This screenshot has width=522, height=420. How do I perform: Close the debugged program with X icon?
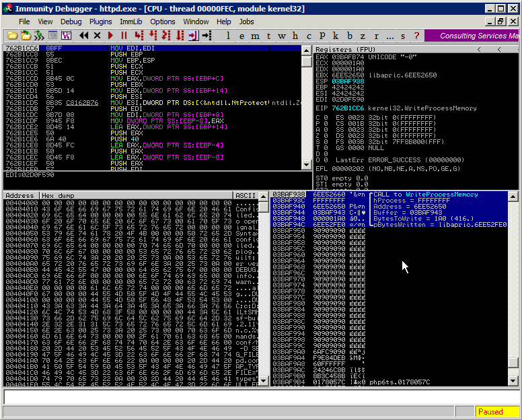pos(98,35)
